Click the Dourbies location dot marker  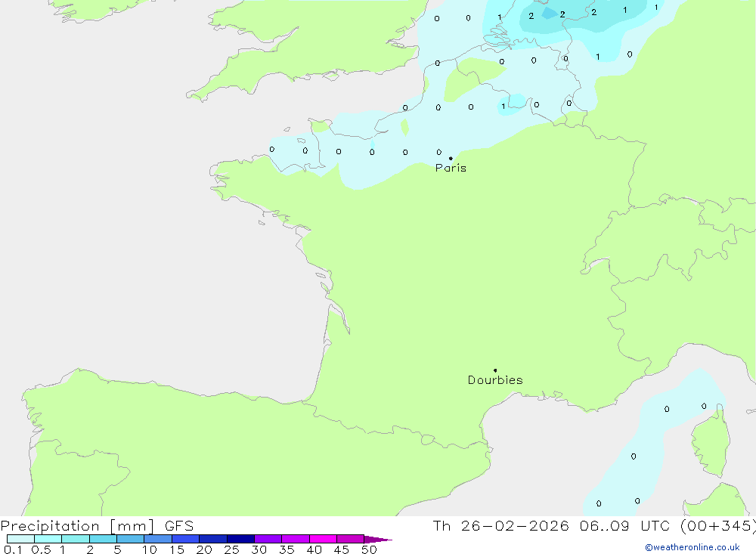(x=495, y=370)
